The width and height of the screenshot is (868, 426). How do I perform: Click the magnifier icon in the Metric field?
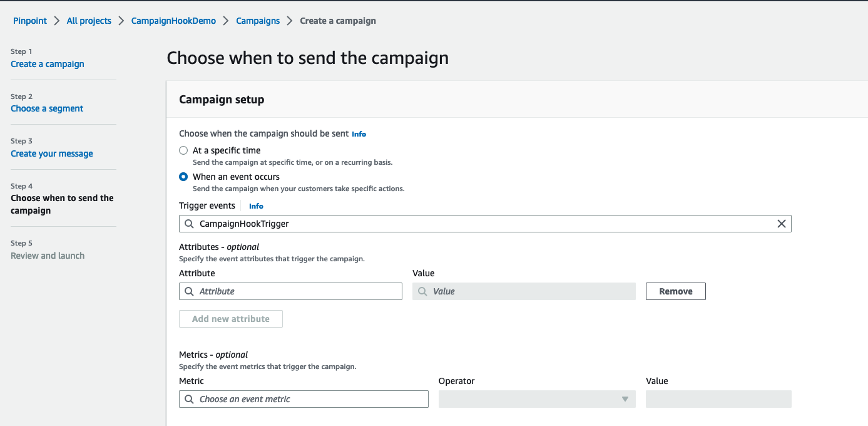[x=189, y=398]
